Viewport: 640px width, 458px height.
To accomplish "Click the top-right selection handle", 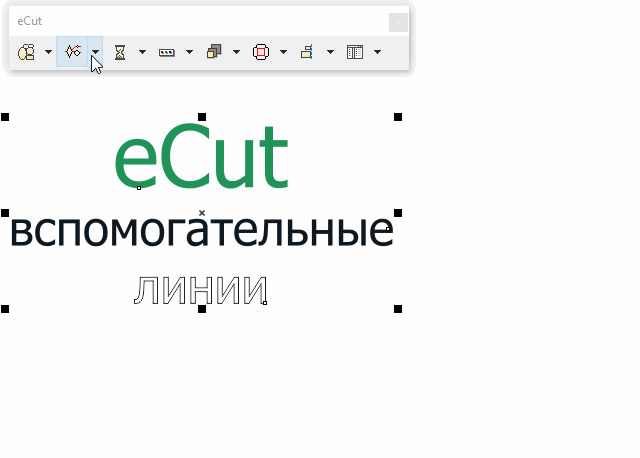I will (x=398, y=117).
